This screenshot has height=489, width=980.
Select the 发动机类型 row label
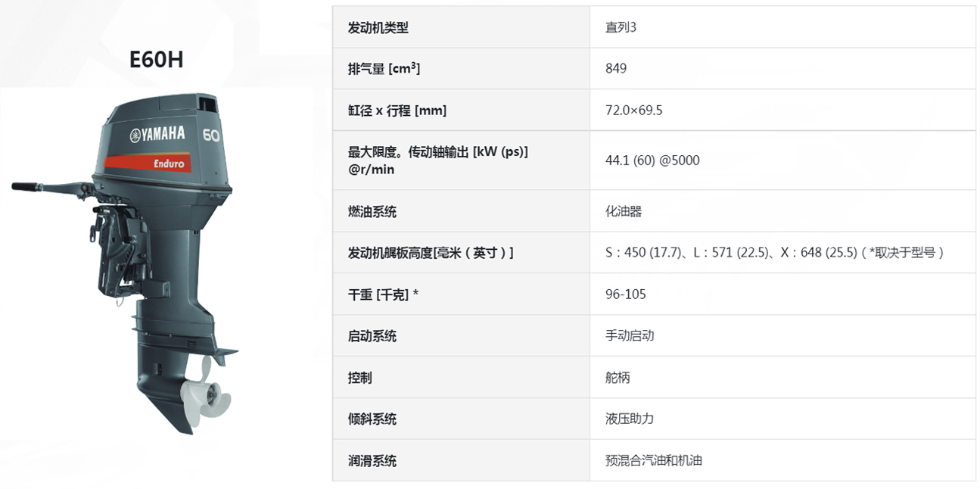coord(378,27)
